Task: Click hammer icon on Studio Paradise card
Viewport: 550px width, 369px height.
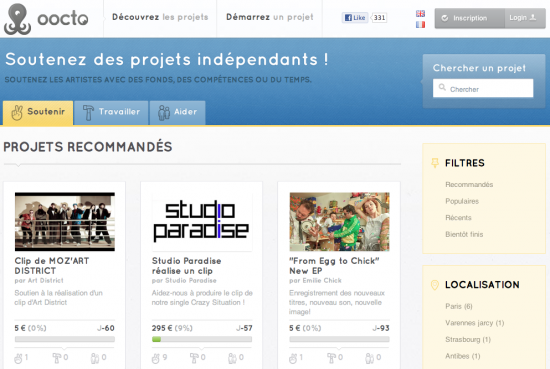Action: click(x=194, y=358)
